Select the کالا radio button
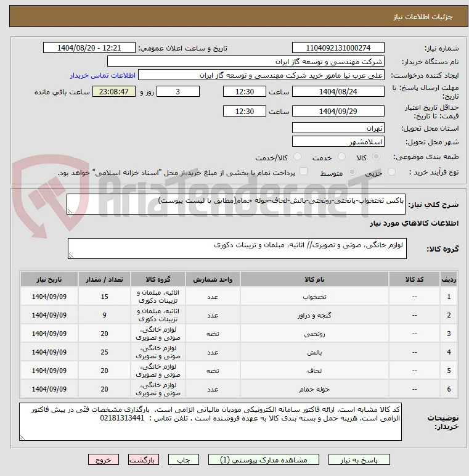The height and width of the screenshot is (476, 469). [376, 157]
